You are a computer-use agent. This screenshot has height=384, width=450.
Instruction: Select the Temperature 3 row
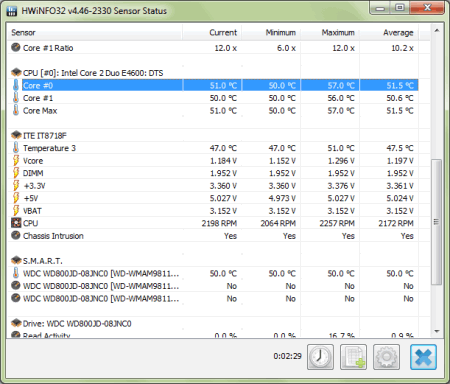tap(213, 148)
